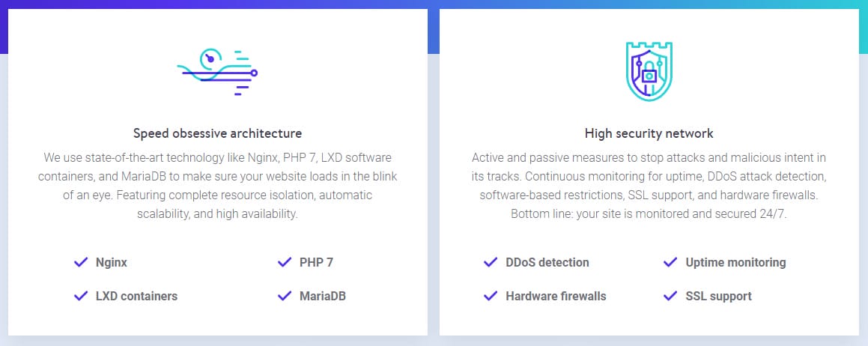868x346 pixels.
Task: Click the checkmark beside Uptime monitoring
Action: [x=670, y=262]
